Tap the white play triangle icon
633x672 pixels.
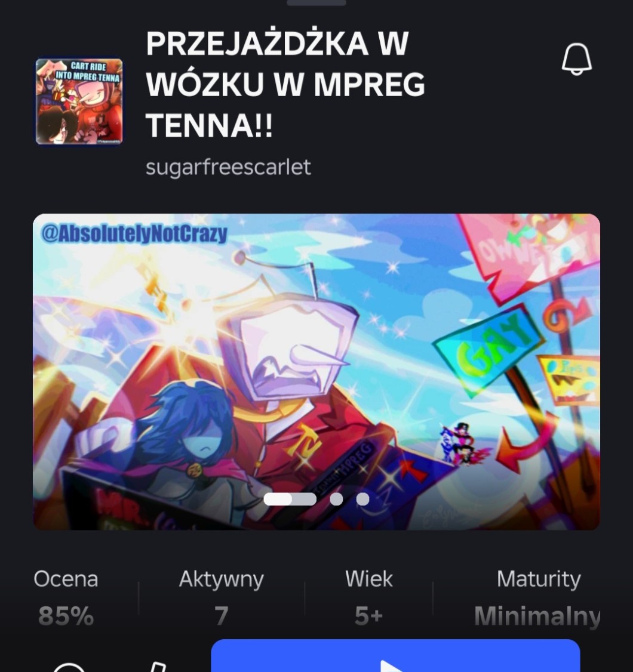(391, 666)
